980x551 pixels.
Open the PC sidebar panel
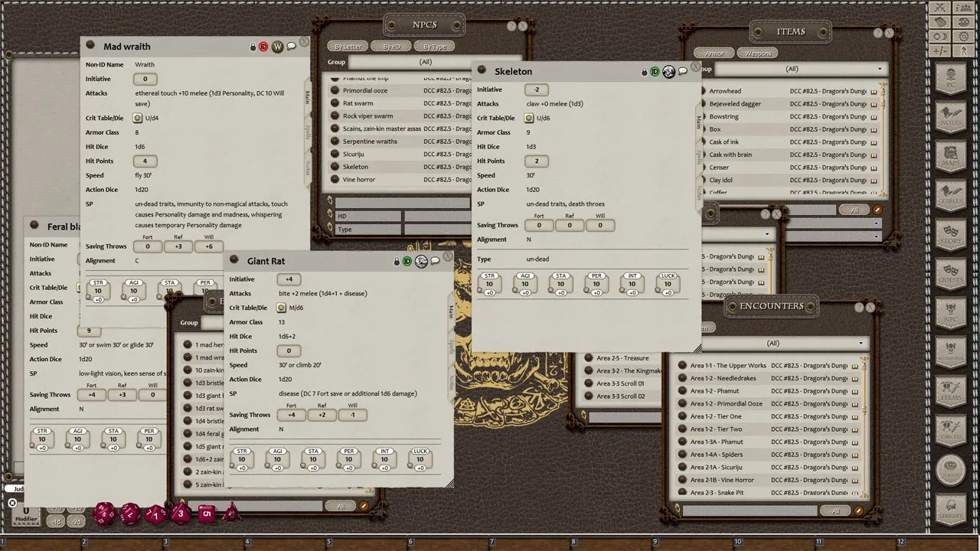952,77
